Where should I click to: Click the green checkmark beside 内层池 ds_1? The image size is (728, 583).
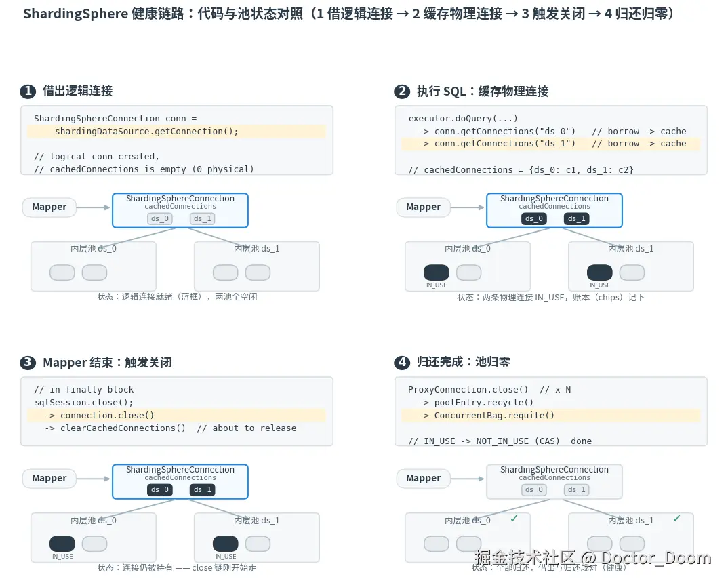coord(677,518)
